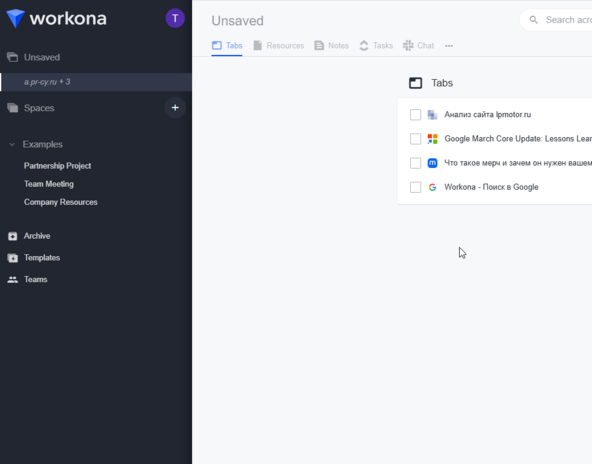The height and width of the screenshot is (464, 592).
Task: Check the Анализ сайта lpmotor.ru checkbox
Action: [x=415, y=115]
